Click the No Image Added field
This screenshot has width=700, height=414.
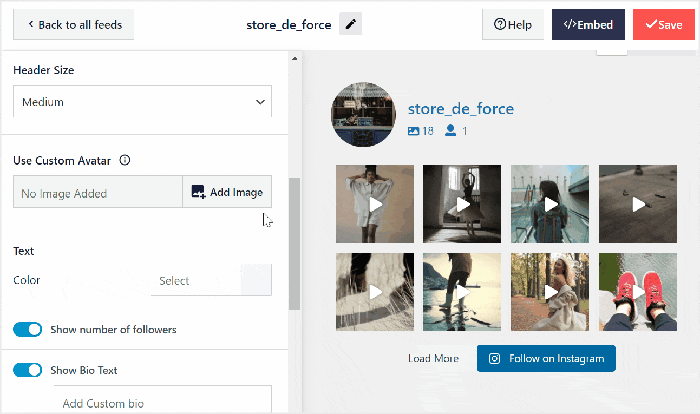[98, 192]
